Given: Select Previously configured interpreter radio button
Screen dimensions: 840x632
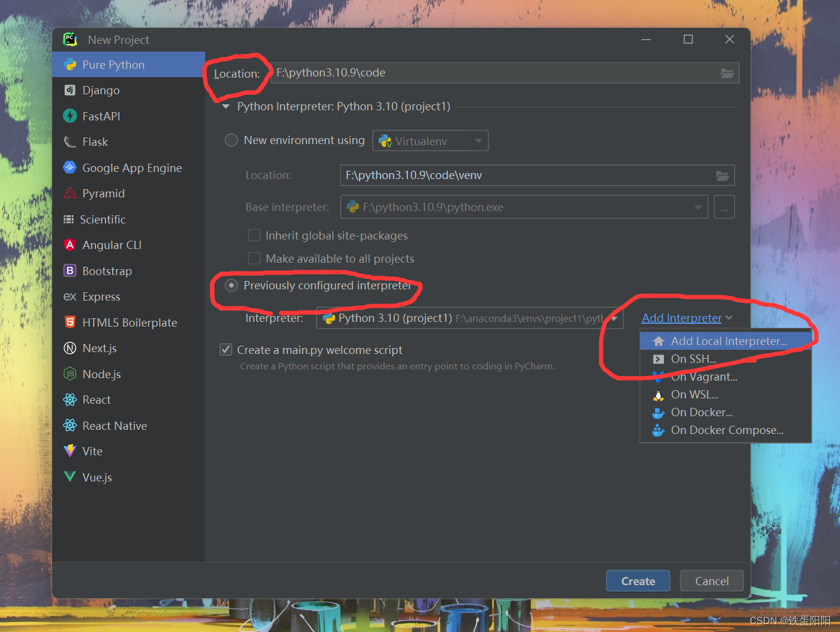Looking at the screenshot, I should 231,286.
